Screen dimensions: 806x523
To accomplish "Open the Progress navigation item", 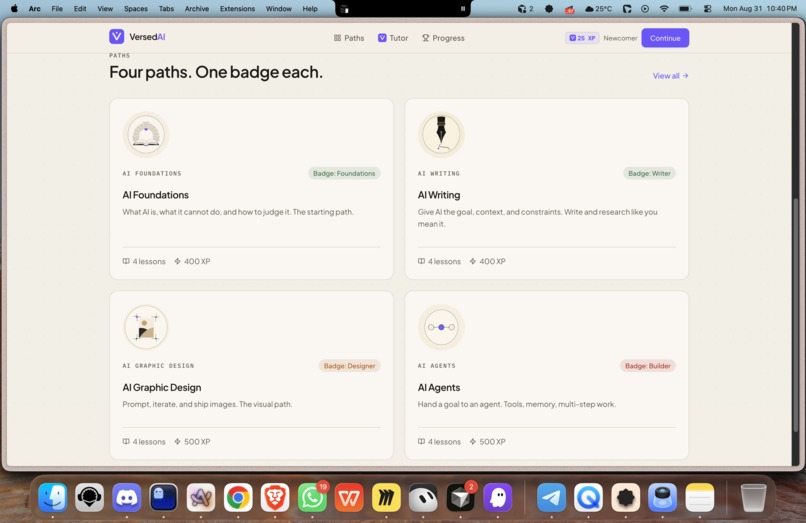I will pyautogui.click(x=443, y=38).
